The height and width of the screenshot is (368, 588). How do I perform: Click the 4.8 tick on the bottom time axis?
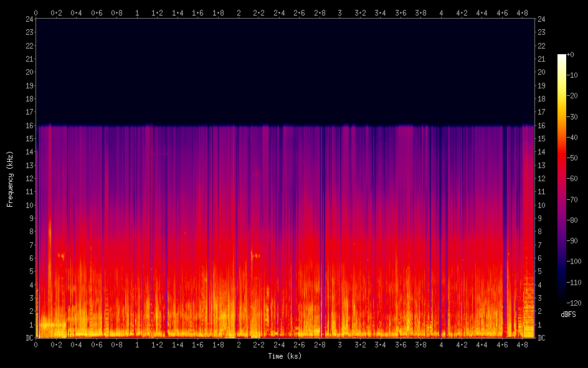[x=522, y=344]
